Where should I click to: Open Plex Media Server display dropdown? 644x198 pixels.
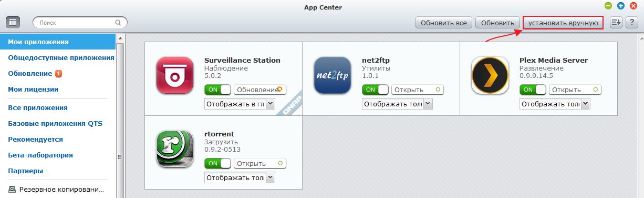555,104
